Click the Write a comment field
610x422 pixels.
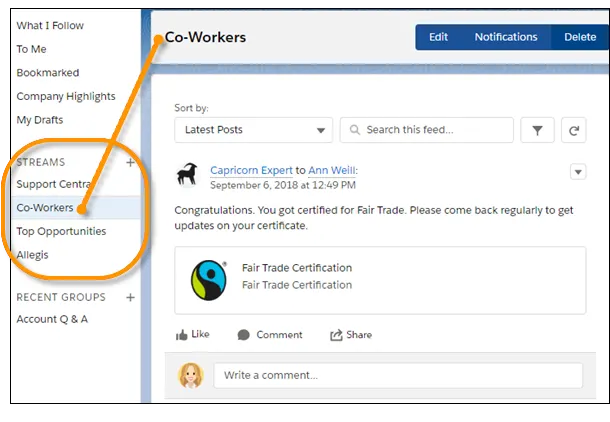tap(398, 376)
